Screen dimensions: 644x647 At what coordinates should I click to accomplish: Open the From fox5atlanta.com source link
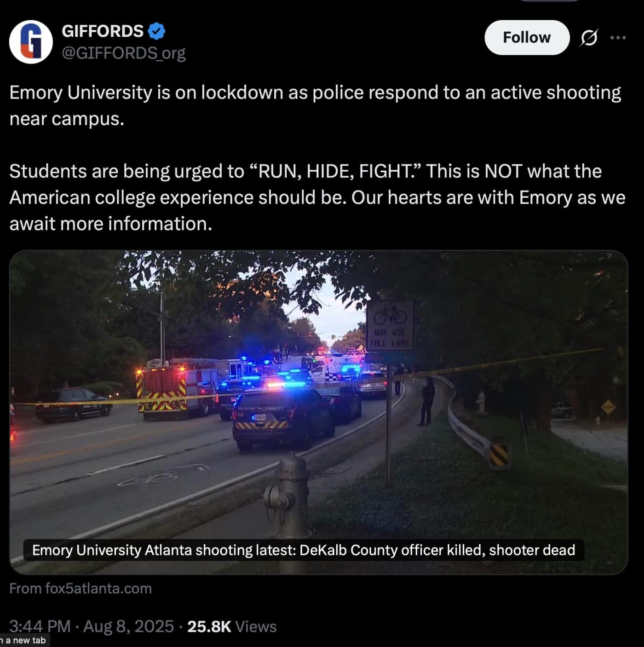pos(80,588)
